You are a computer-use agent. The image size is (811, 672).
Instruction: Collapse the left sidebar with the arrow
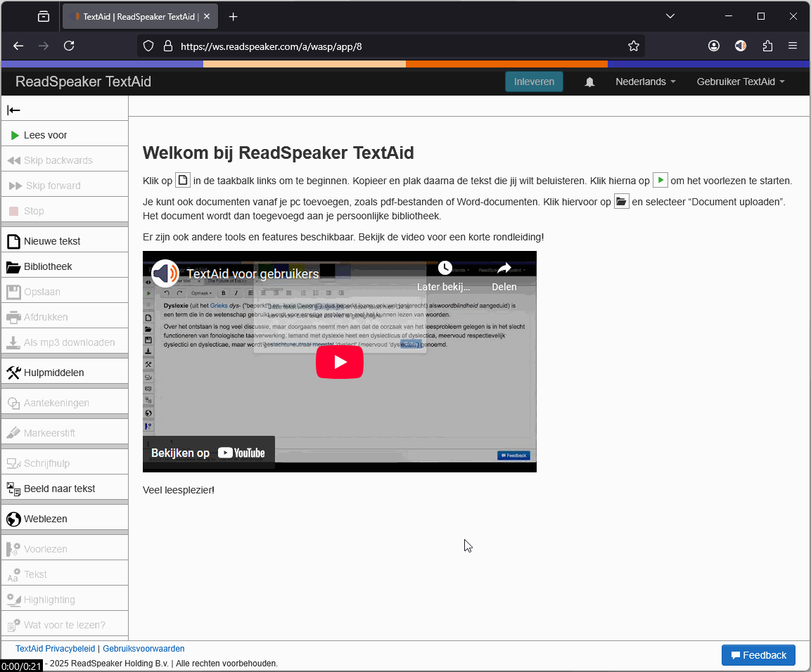(x=13, y=110)
